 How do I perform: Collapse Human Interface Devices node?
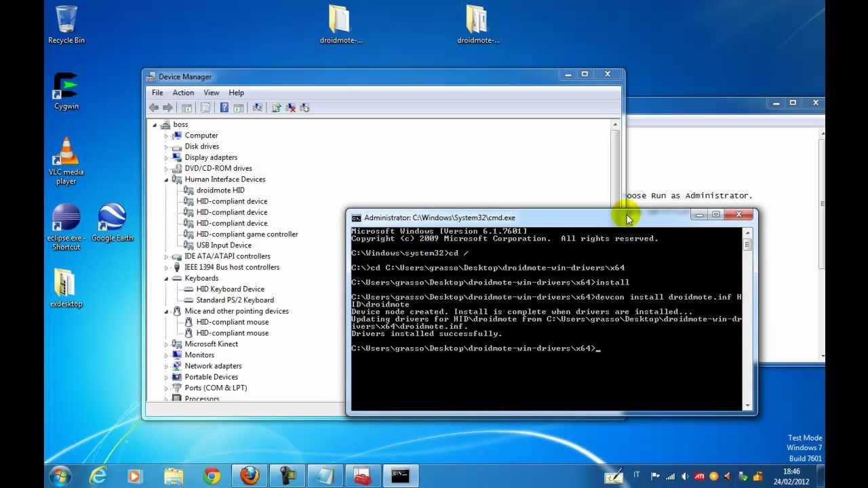click(x=166, y=180)
